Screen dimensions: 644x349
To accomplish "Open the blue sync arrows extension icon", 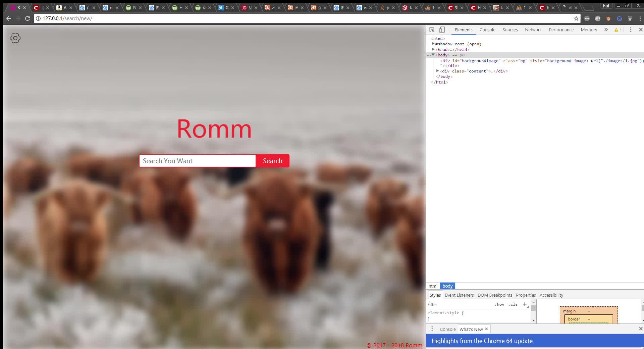I will (x=619, y=18).
